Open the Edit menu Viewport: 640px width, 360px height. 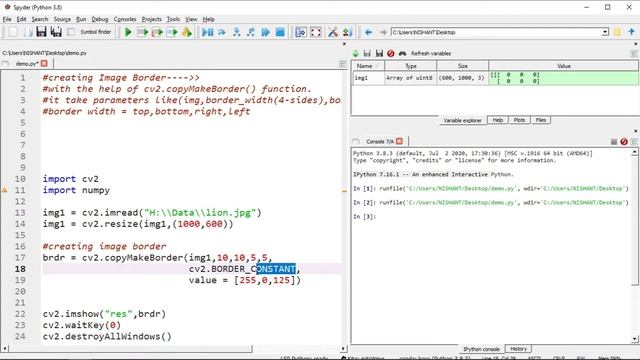point(21,19)
